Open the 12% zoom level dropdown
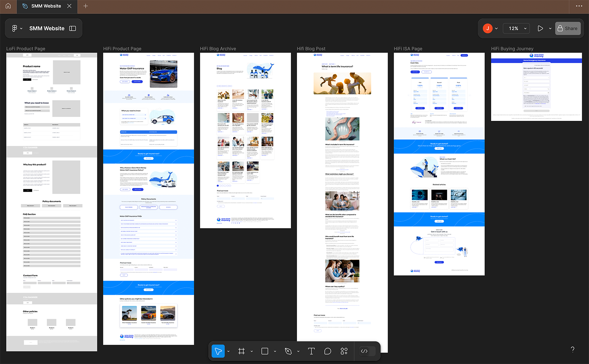589x364 pixels. (x=516, y=28)
